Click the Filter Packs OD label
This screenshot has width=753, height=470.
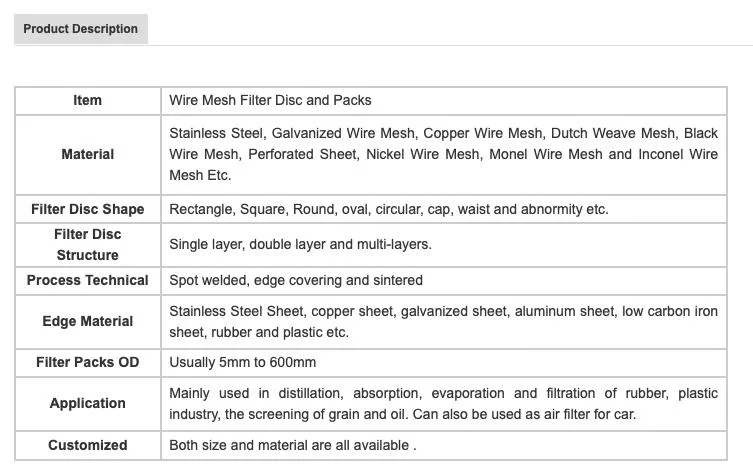[88, 362]
